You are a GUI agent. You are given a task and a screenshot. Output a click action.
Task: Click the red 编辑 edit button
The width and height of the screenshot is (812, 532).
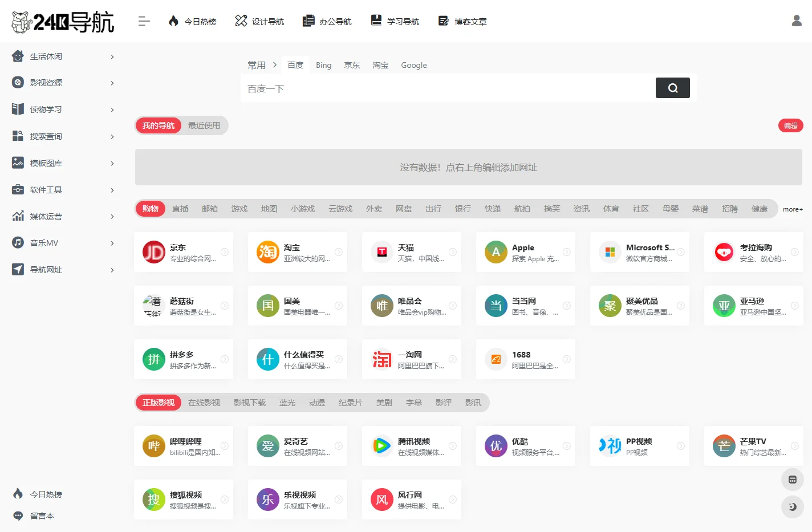[790, 125]
